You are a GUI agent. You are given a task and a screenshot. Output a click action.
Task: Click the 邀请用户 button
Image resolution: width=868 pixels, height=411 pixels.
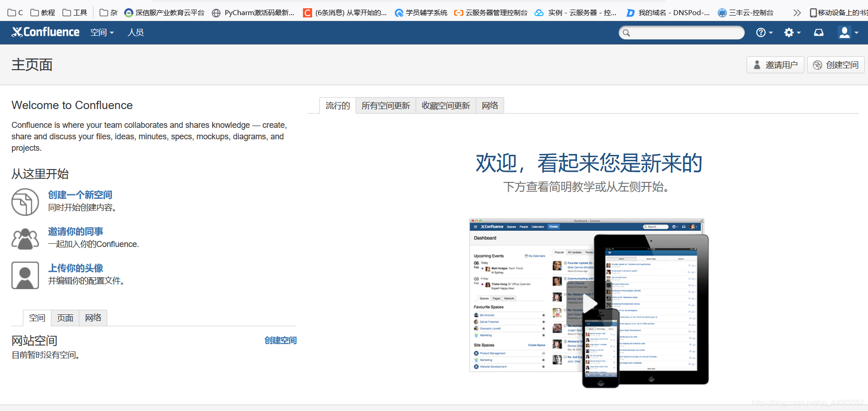click(x=775, y=65)
